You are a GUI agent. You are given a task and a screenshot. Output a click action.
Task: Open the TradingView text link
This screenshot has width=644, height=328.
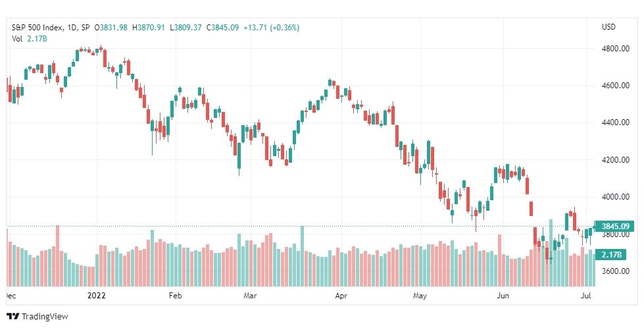coord(45,317)
